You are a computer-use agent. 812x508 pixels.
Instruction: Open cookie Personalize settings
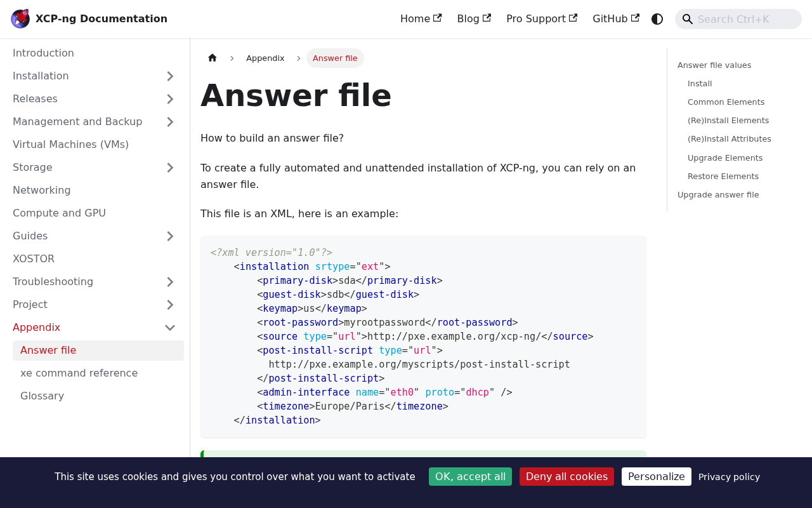[657, 476]
